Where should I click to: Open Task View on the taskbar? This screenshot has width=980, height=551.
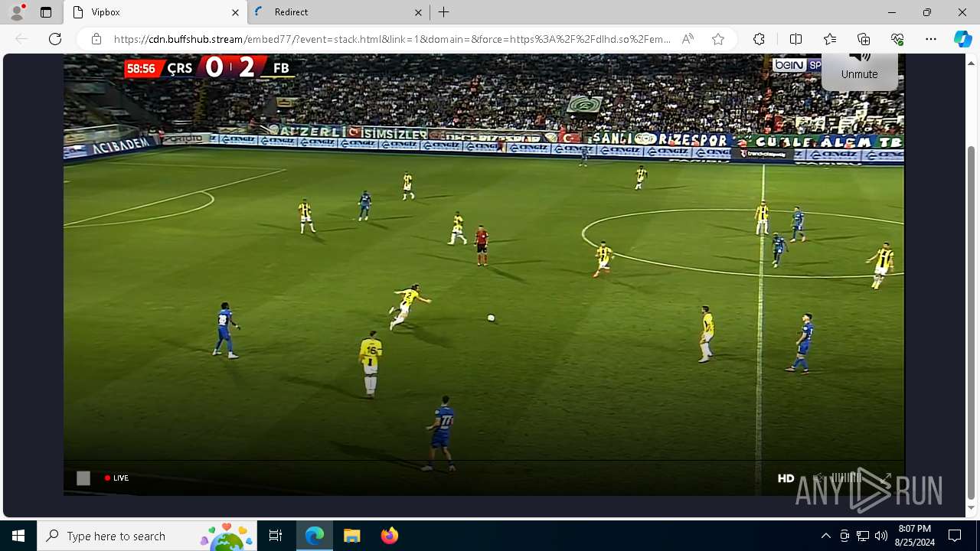pyautogui.click(x=276, y=536)
